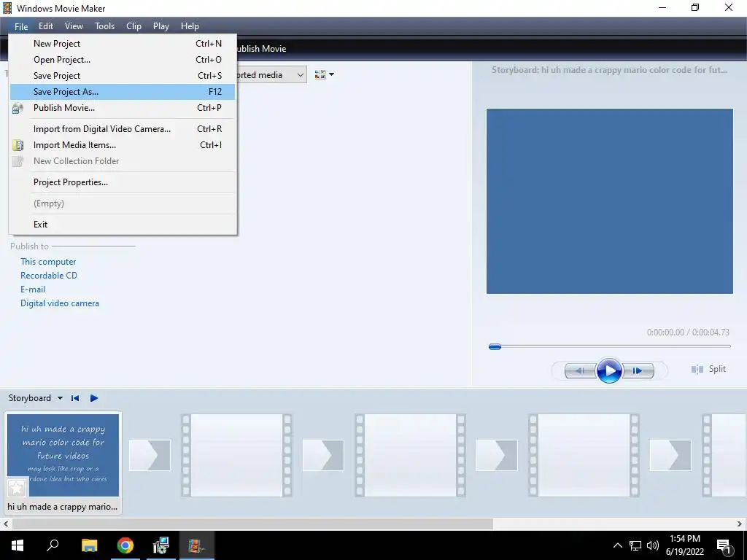Click the second empty storyboard cell
747x560 pixels.
tap(410, 455)
